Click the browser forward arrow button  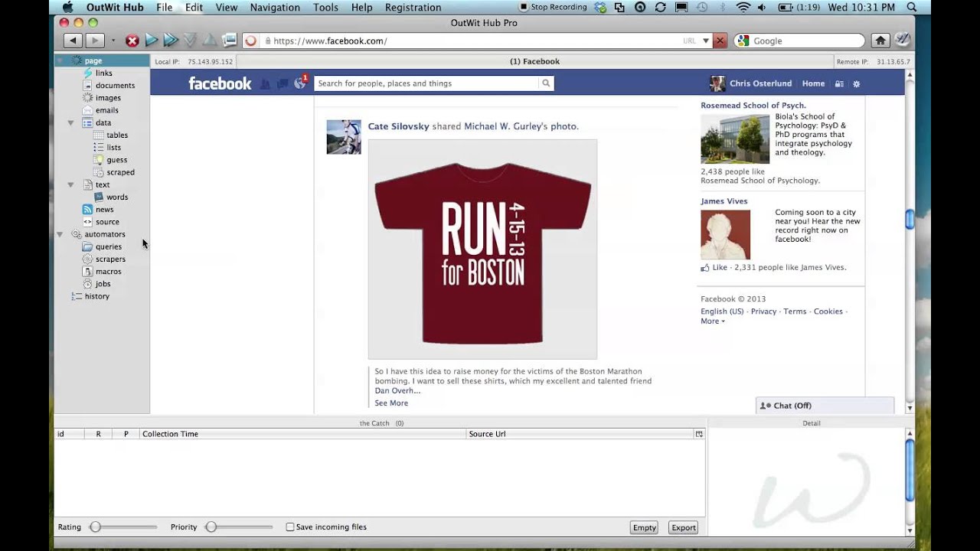tap(94, 41)
